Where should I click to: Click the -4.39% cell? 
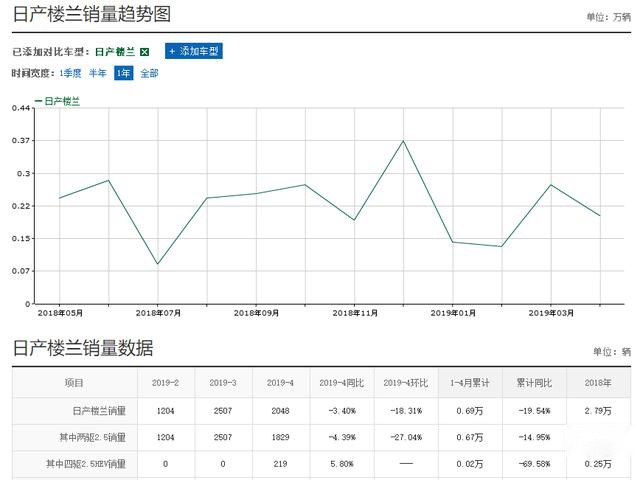coord(342,438)
